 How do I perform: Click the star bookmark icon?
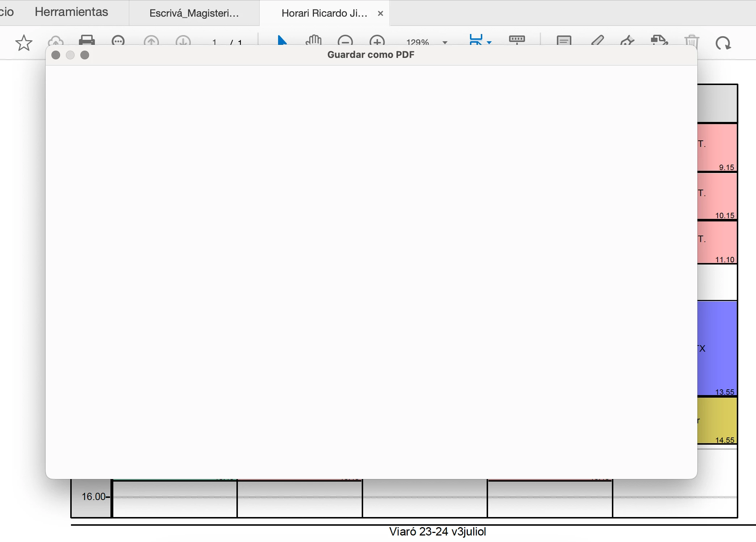click(24, 43)
